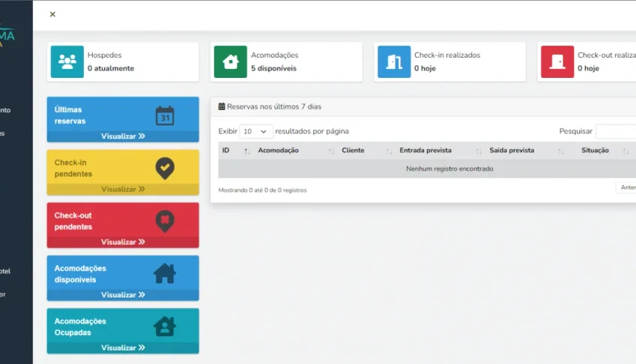Click the '5 disponíveis' Acomodações value
The width and height of the screenshot is (636, 364).
coord(273,68)
